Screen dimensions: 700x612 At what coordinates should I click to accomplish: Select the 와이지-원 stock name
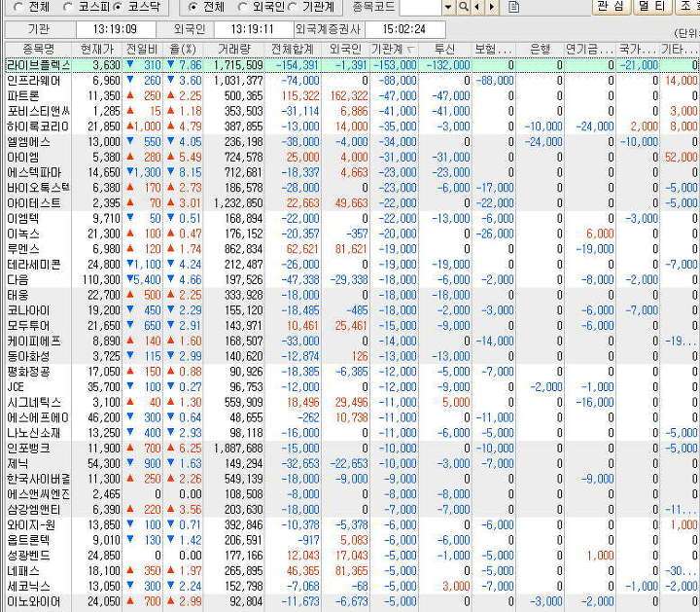(x=31, y=524)
